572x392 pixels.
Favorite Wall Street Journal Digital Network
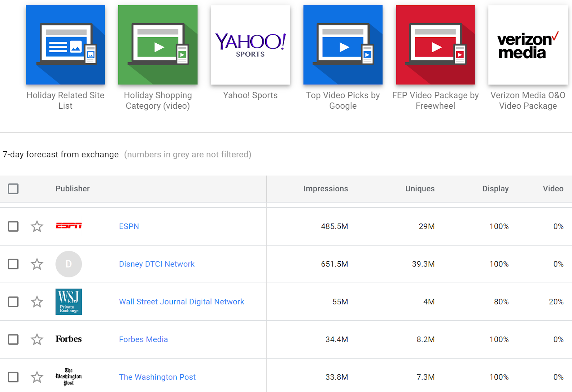pos(37,302)
